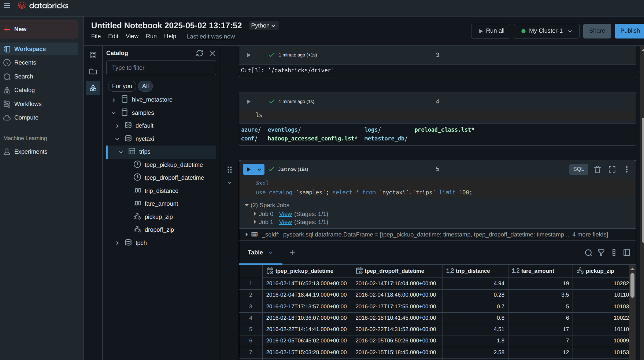The height and width of the screenshot is (360, 644).
Task: Add a new visualization tab
Action: click(292, 253)
